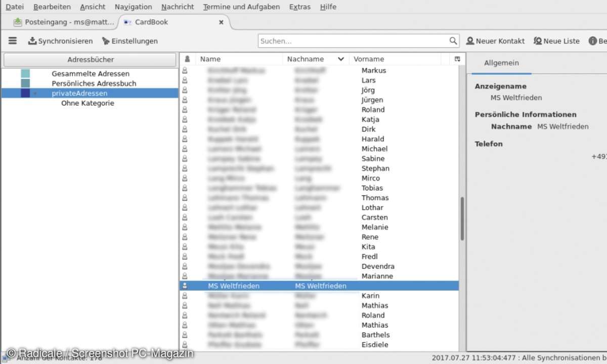Select the contact with Vorname Katja
The image size is (607, 364).
(x=319, y=119)
